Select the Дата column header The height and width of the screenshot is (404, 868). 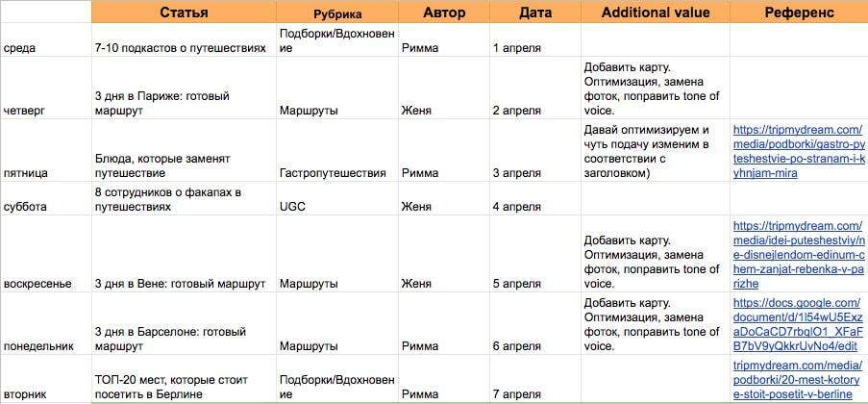534,13
